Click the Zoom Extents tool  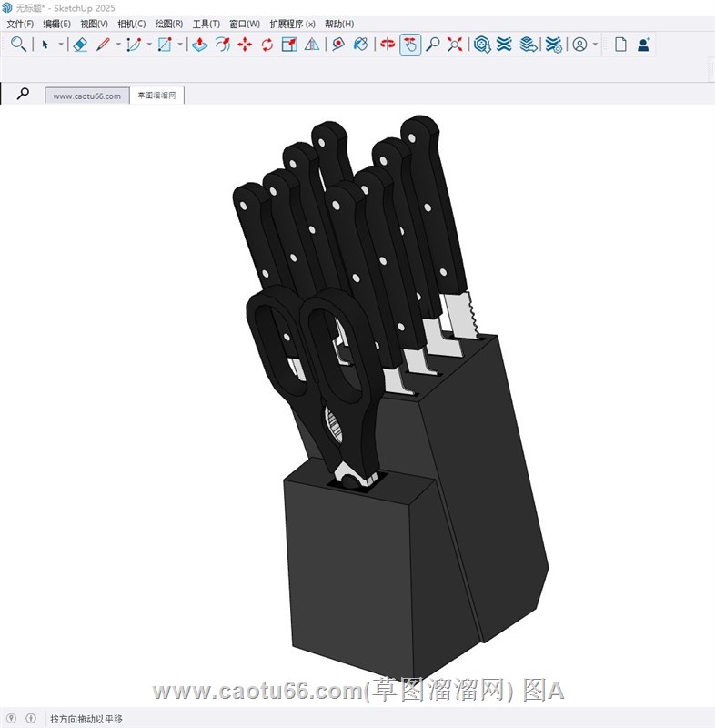click(456, 44)
